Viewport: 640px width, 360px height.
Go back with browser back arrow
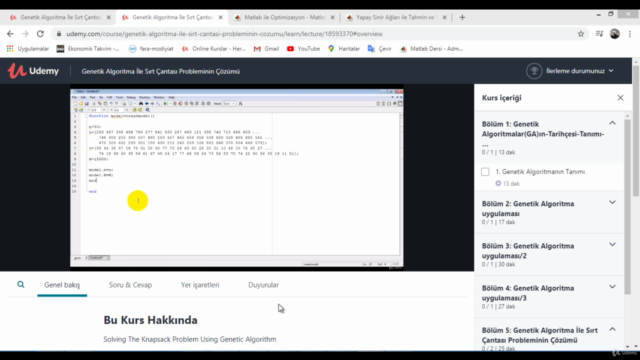(10, 34)
